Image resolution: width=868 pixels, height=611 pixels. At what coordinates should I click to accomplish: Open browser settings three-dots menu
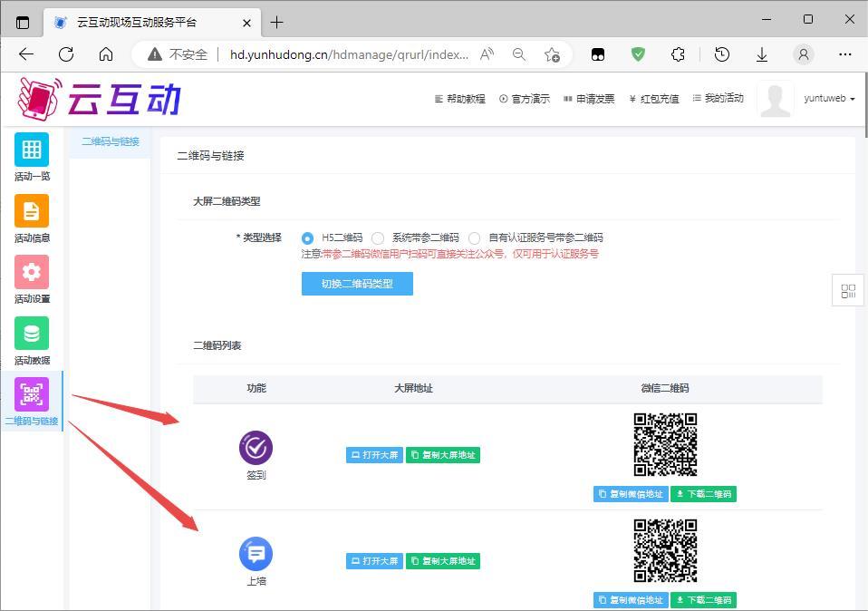844,54
